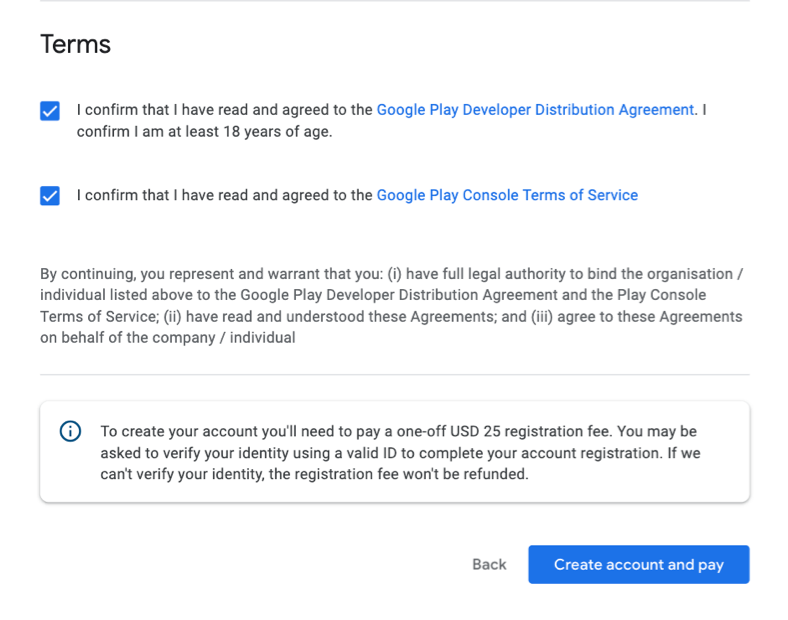Untick the Developer Distribution Agreement checkbox
The image size is (788, 620).
tap(50, 111)
